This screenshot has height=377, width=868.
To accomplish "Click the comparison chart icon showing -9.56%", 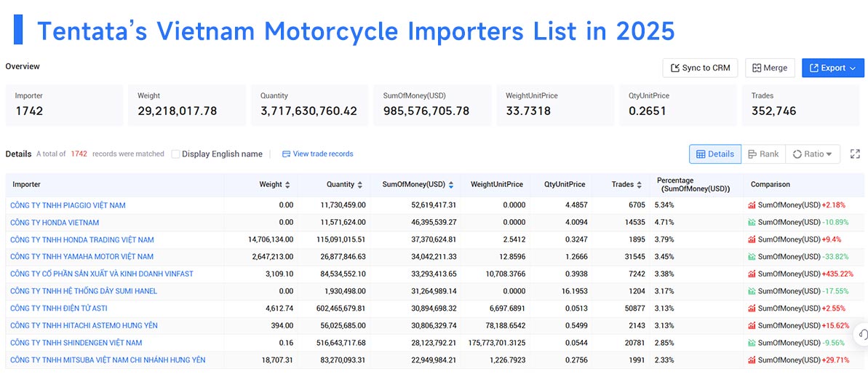I will 752,343.
